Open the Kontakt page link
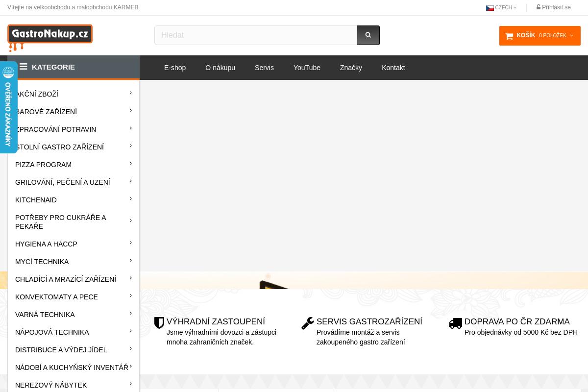 [x=393, y=68]
